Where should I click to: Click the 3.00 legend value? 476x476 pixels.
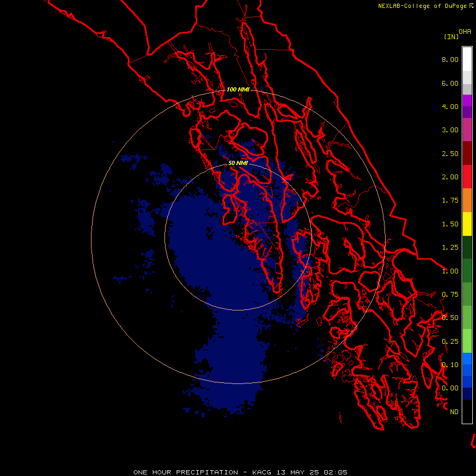pos(450,130)
